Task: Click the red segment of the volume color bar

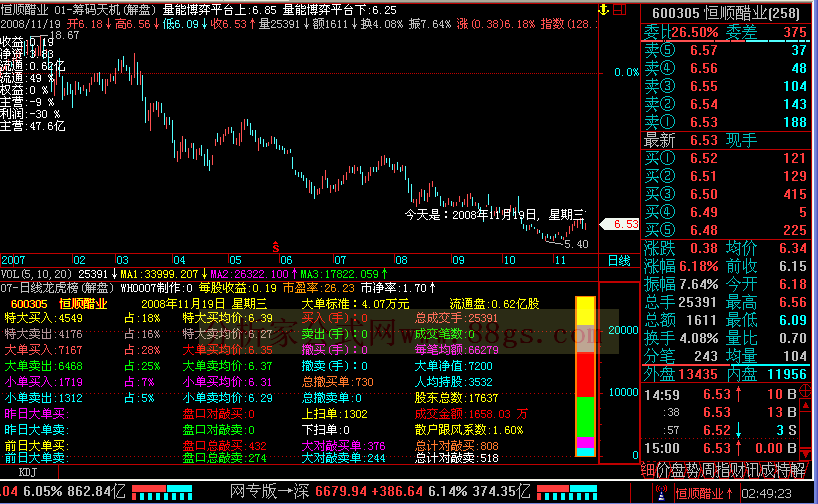Action: point(585,375)
